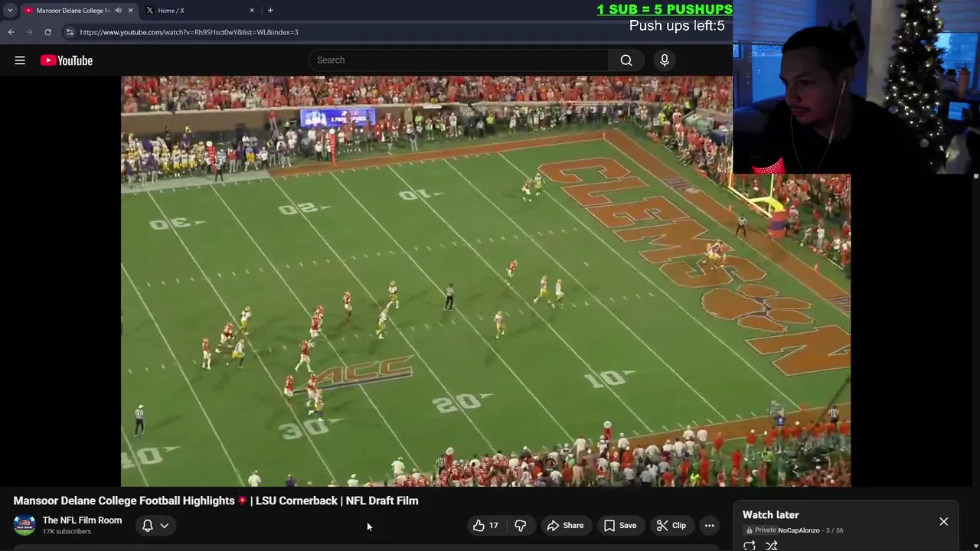Open a new browser tab
Viewport: 980px width, 551px height.
270,11
